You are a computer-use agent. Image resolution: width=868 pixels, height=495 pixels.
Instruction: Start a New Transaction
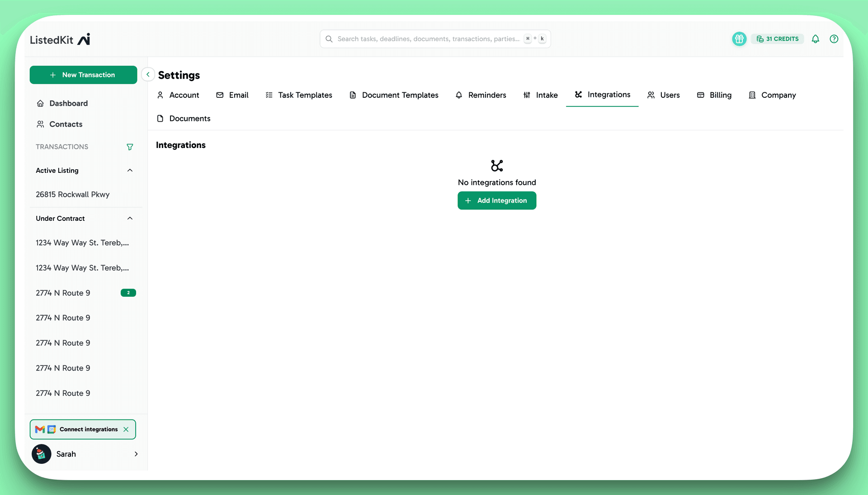click(x=83, y=75)
